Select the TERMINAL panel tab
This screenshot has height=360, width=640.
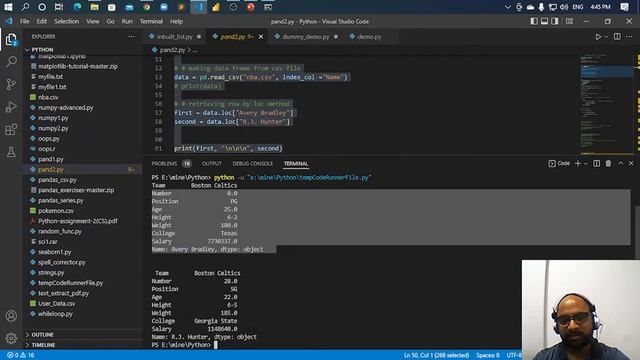click(296, 164)
